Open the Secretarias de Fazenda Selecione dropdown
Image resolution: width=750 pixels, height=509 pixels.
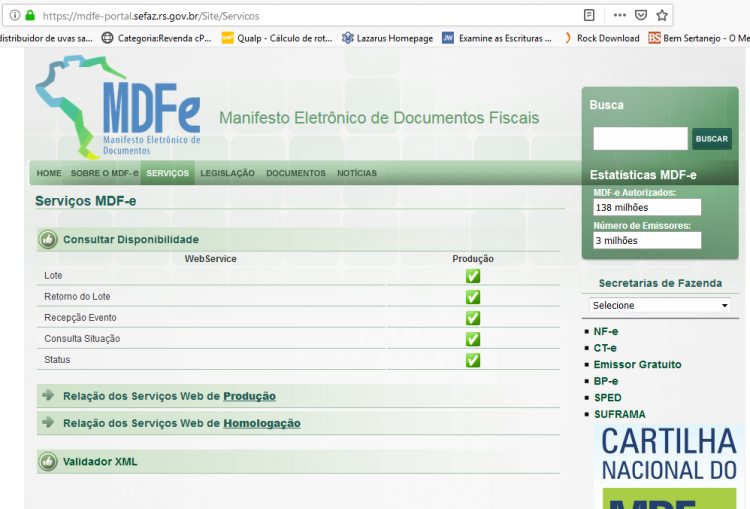point(660,305)
